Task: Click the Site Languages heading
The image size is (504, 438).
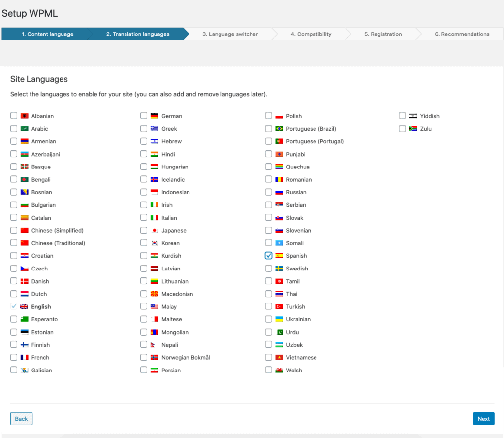Action: pos(39,79)
